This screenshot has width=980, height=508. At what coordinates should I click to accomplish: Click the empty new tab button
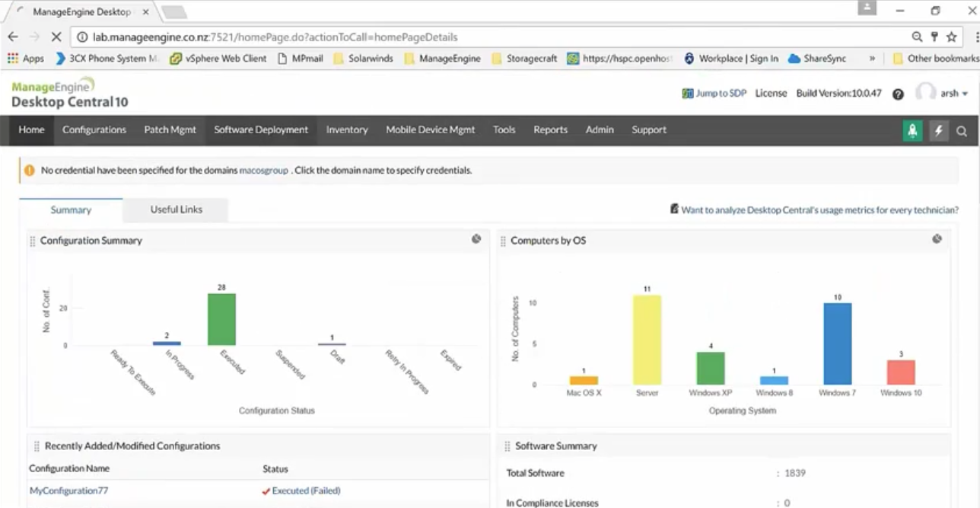coord(174,12)
